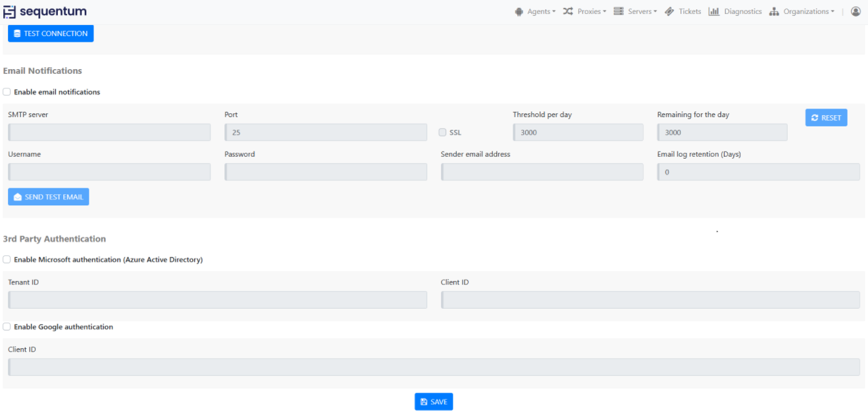
Task: Expand the Proxies dropdown menu
Action: click(592, 12)
